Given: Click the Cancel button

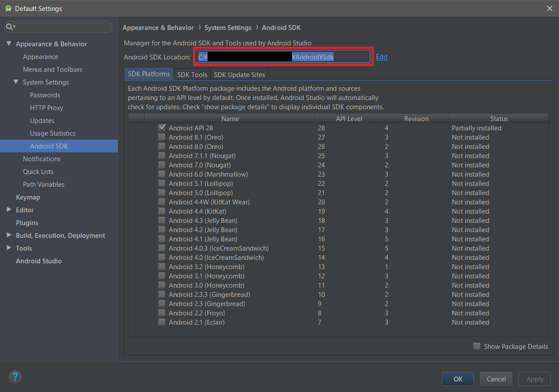Looking at the screenshot, I should coord(496,379).
